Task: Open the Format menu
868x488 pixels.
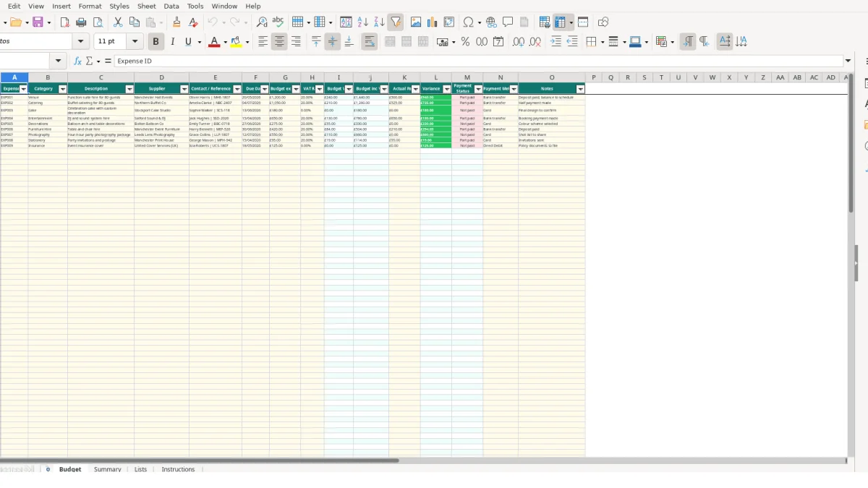Action: (90, 6)
